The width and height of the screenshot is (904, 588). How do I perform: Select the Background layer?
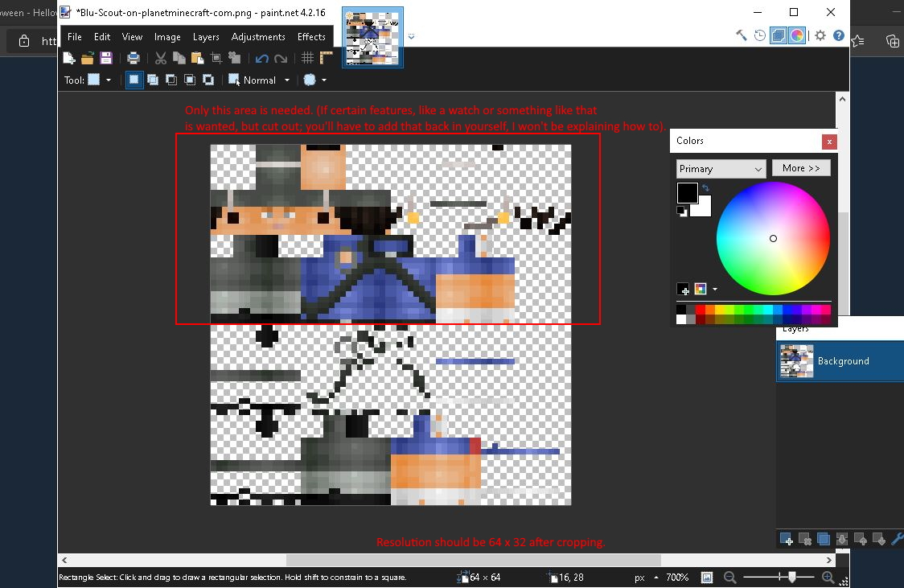coord(840,361)
